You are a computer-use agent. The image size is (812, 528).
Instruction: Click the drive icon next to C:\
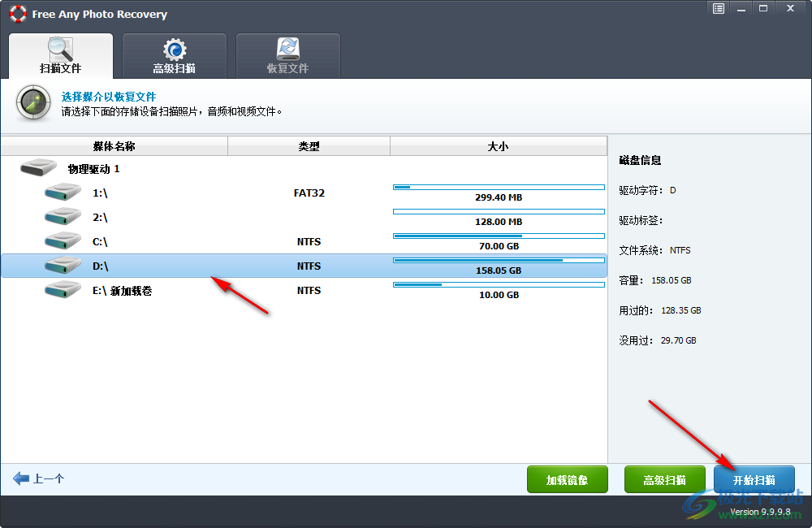(x=63, y=241)
